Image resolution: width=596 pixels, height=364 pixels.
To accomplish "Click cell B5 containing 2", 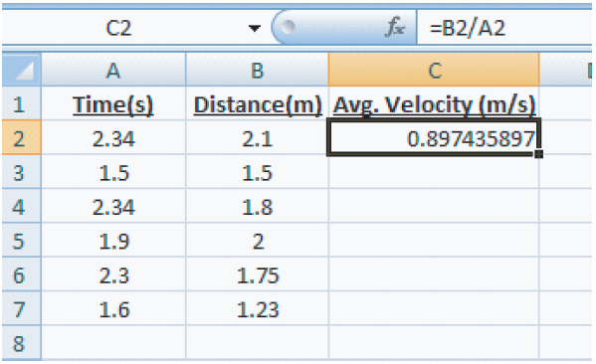I will [257, 241].
